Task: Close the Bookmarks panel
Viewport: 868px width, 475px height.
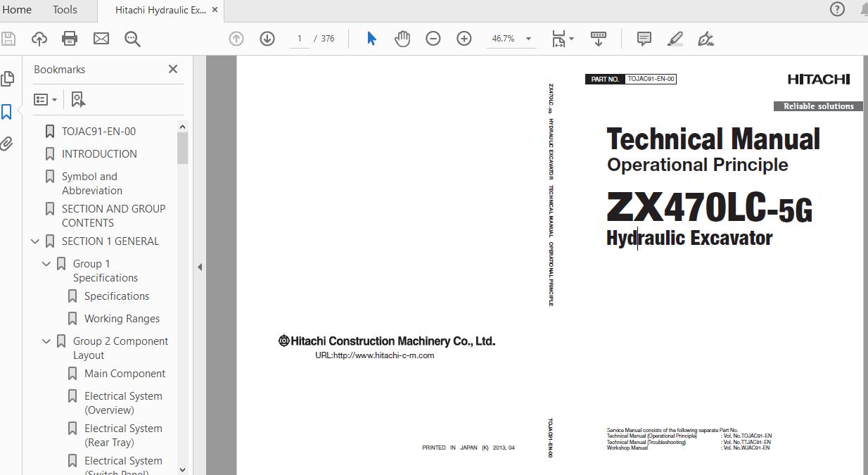Action: click(173, 69)
